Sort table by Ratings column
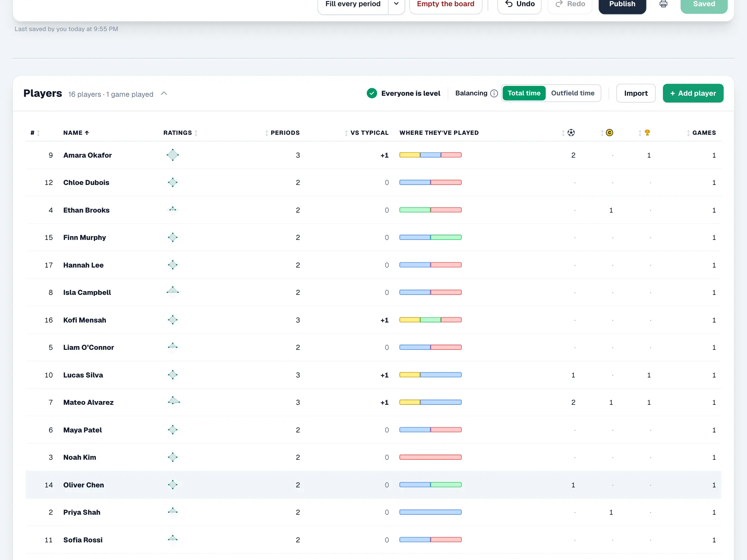Viewport: 747px width, 560px height. point(180,133)
